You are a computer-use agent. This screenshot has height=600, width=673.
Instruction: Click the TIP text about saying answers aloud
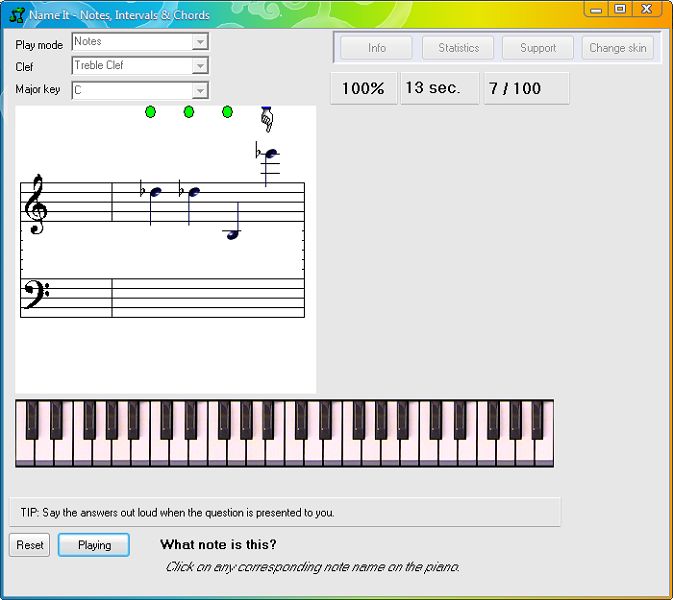pos(177,512)
